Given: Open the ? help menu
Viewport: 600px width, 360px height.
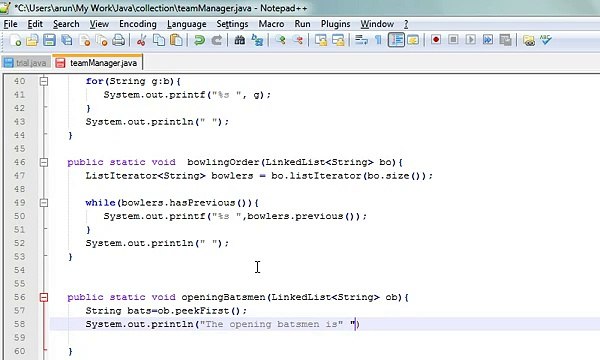Looking at the screenshot, I should tap(406, 24).
